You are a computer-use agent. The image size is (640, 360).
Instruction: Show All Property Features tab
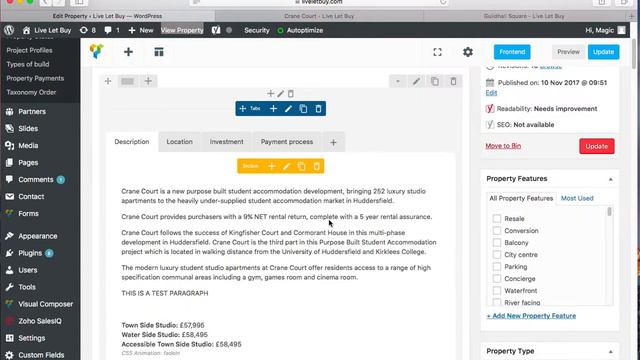[521, 198]
